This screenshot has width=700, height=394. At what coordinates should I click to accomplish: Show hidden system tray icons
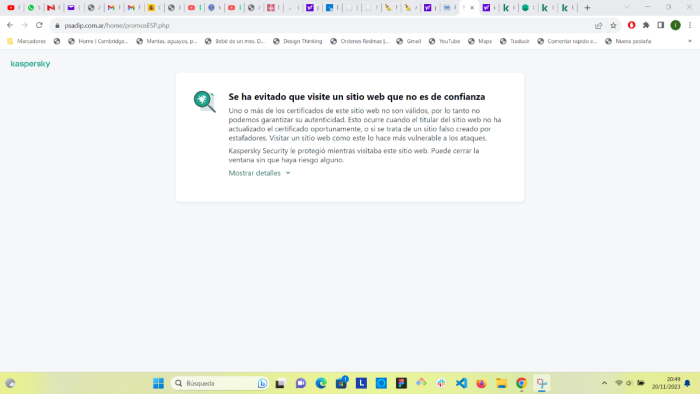[604, 383]
